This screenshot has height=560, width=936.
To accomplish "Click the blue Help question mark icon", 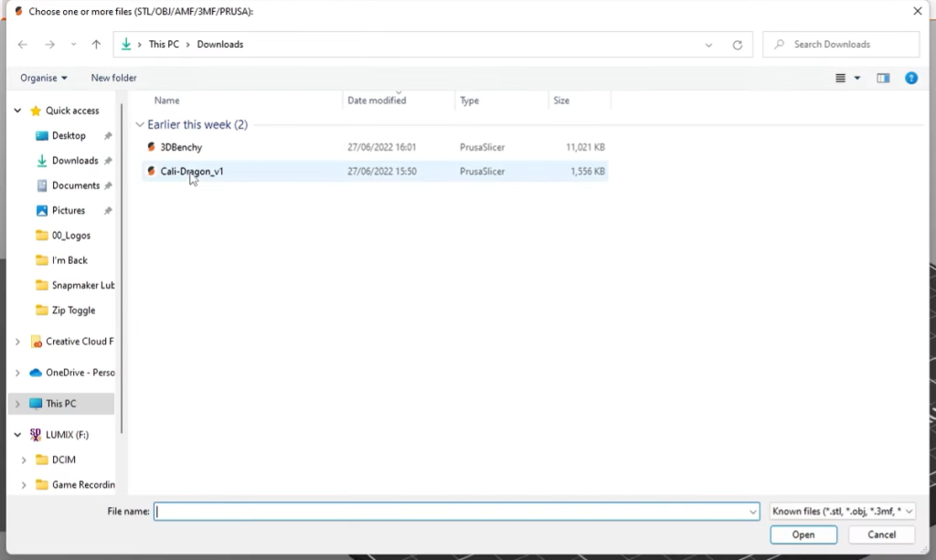I will 910,79.
